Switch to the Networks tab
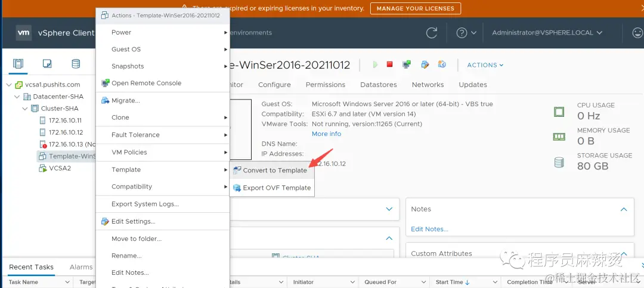644x288 pixels. coord(428,85)
